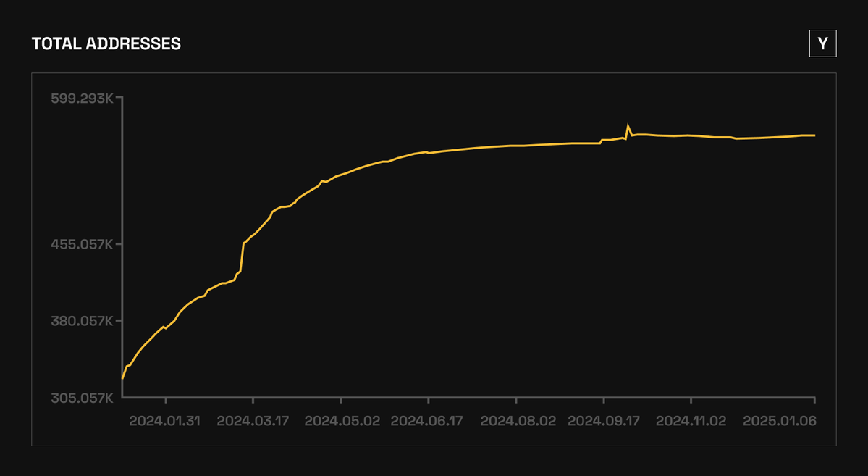868x476 pixels.
Task: Select the 2024.05.02 x-axis date
Action: click(341, 421)
